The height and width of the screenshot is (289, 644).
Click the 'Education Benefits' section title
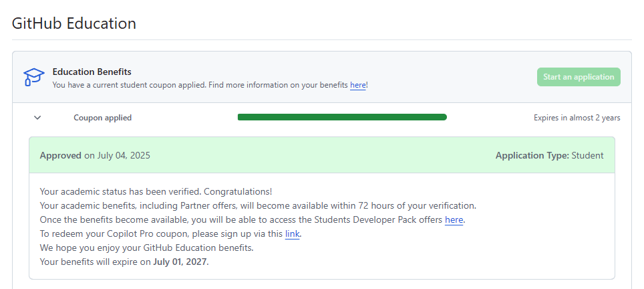pos(92,72)
